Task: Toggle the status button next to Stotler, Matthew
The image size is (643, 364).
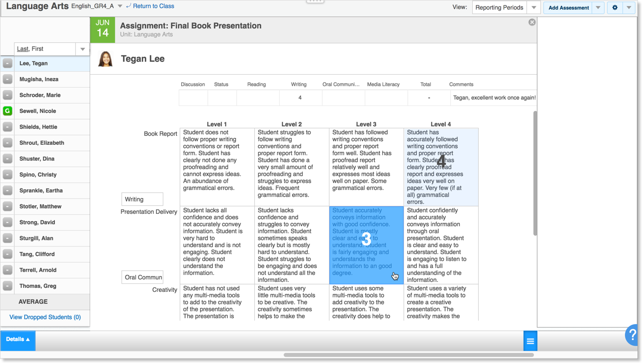Action: point(7,206)
